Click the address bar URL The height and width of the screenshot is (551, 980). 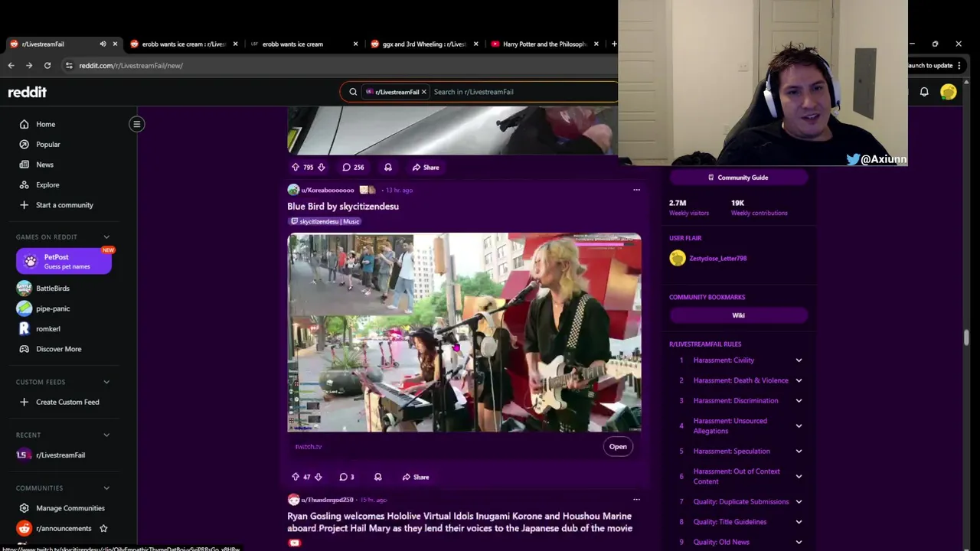pos(131,66)
